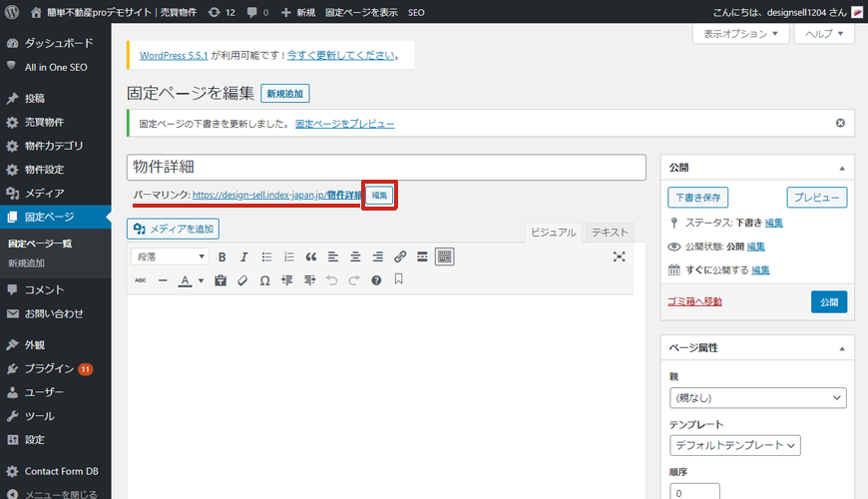Toggle the toolbar kitchen sink button
The width and height of the screenshot is (868, 499).
(x=444, y=256)
